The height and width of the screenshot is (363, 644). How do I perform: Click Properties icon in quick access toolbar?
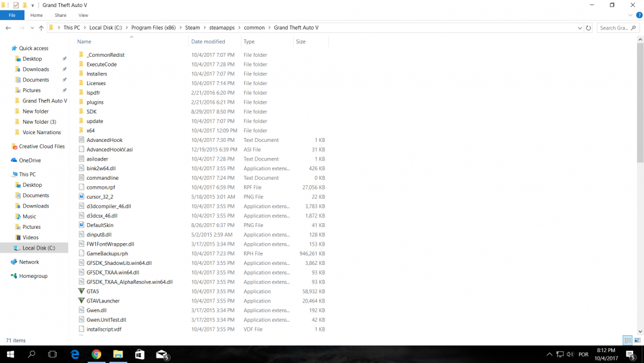[x=15, y=5]
